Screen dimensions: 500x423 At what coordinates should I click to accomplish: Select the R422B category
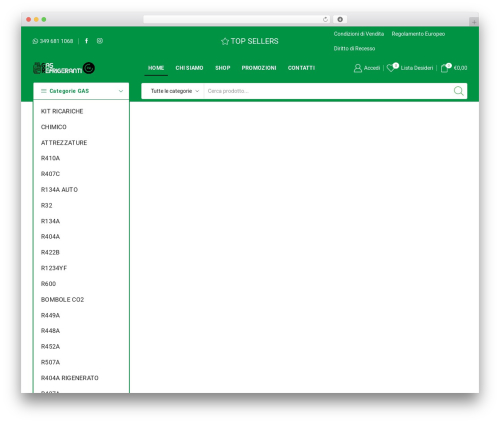pos(50,252)
